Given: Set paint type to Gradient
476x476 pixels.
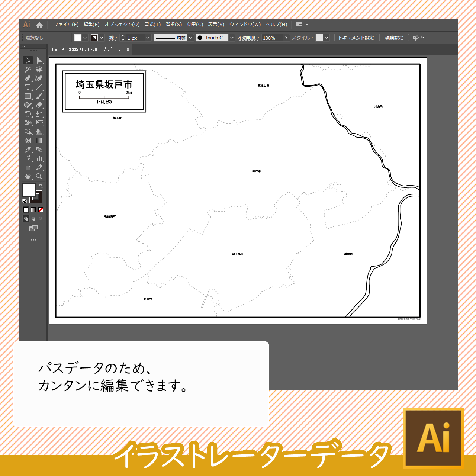Looking at the screenshot, I should pos(33,210).
